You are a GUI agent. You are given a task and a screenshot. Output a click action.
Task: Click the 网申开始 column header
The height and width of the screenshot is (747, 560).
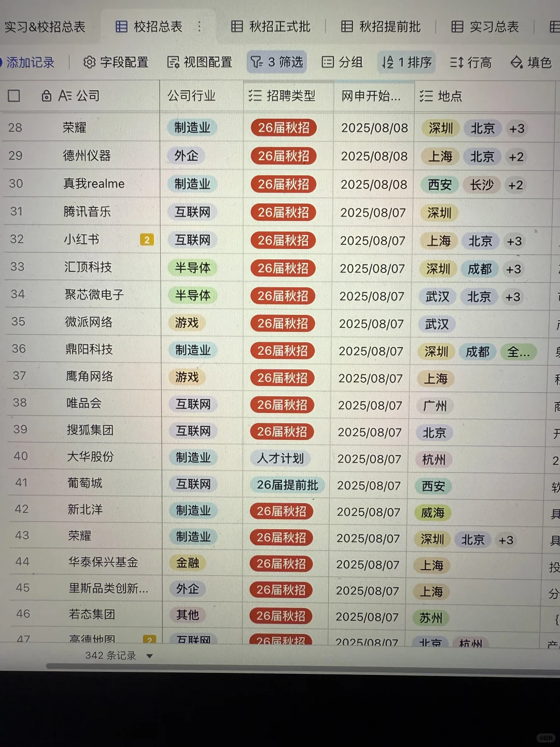tap(374, 96)
